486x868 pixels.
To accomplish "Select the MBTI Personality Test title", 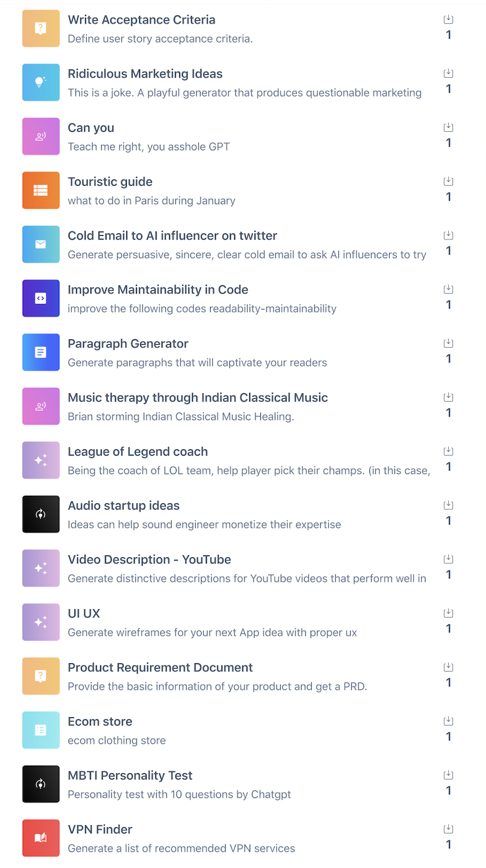I will (130, 775).
